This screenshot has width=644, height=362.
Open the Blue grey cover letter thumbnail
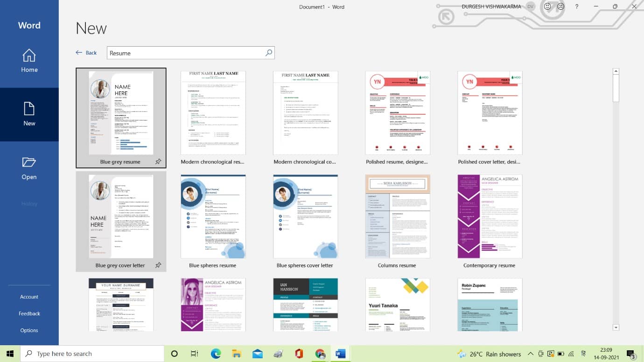pos(121,216)
